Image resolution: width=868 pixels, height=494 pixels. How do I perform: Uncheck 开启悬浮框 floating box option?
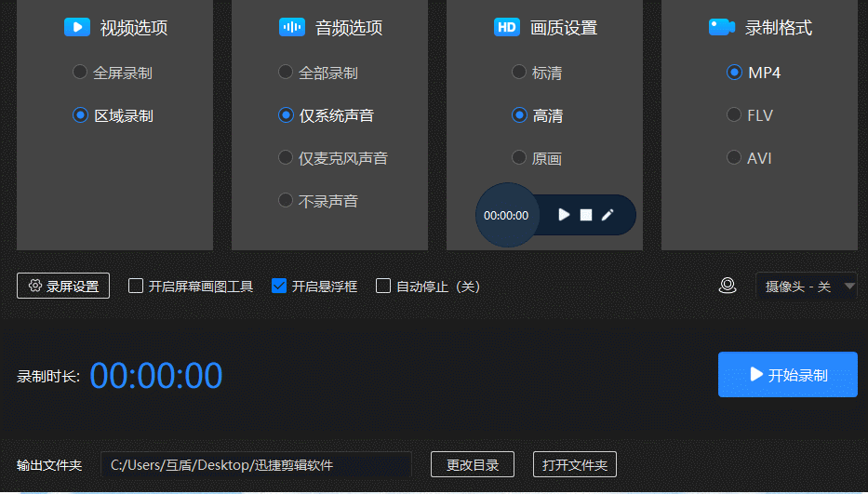coord(279,286)
